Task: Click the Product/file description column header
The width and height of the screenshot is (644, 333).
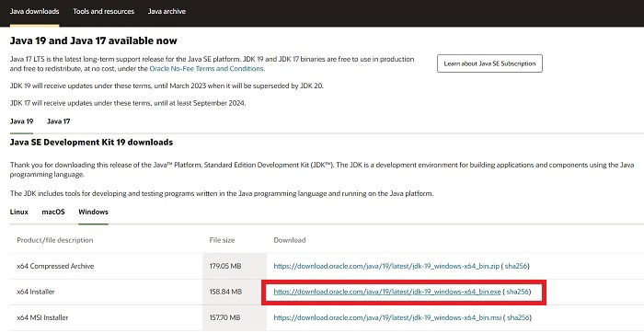Action: coord(55,240)
